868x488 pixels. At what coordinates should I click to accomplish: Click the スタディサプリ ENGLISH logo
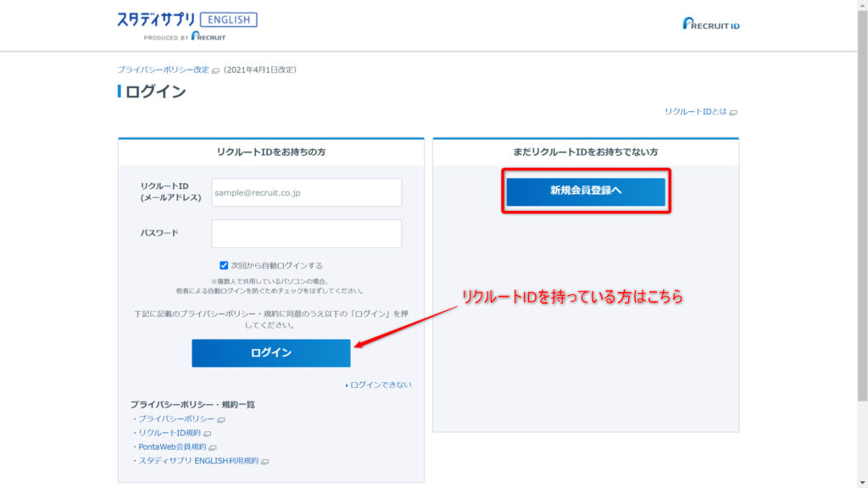pos(187,26)
